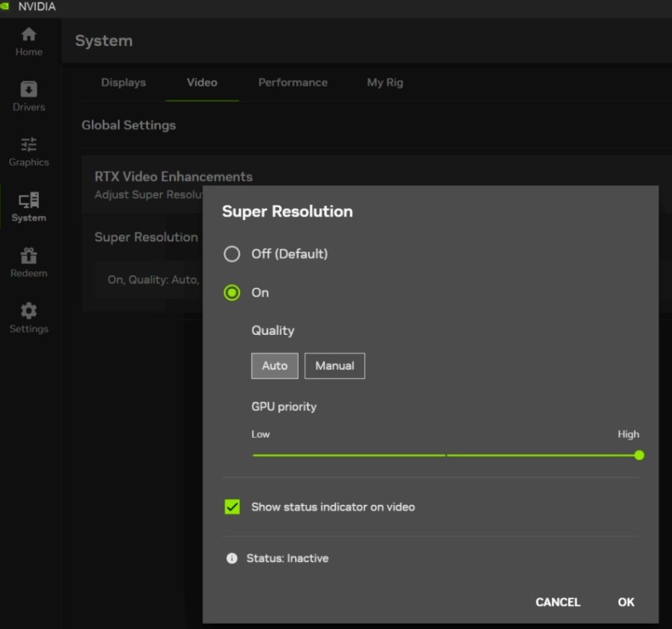Screen dimensions: 672x629
Task: Select the Off (Default) radio button
Action: point(232,254)
